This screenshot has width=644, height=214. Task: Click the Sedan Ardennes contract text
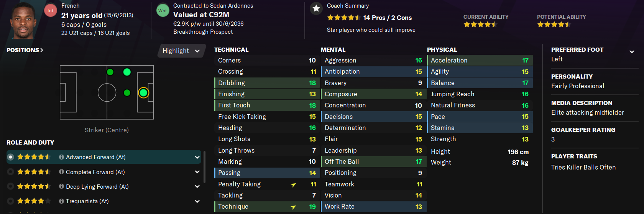pos(213,6)
